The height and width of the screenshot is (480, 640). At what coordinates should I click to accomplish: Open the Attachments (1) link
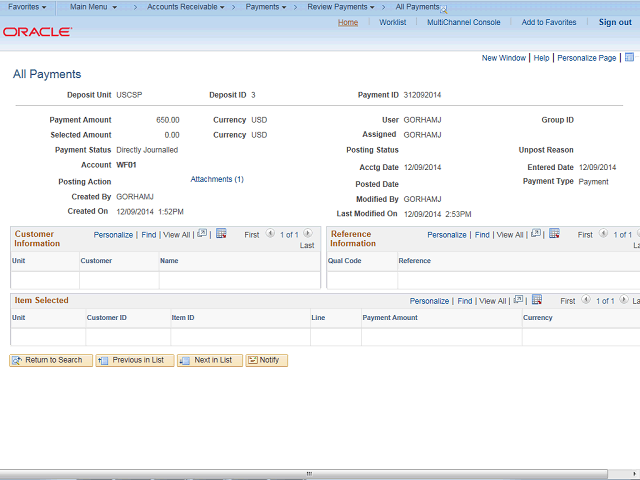(217, 179)
